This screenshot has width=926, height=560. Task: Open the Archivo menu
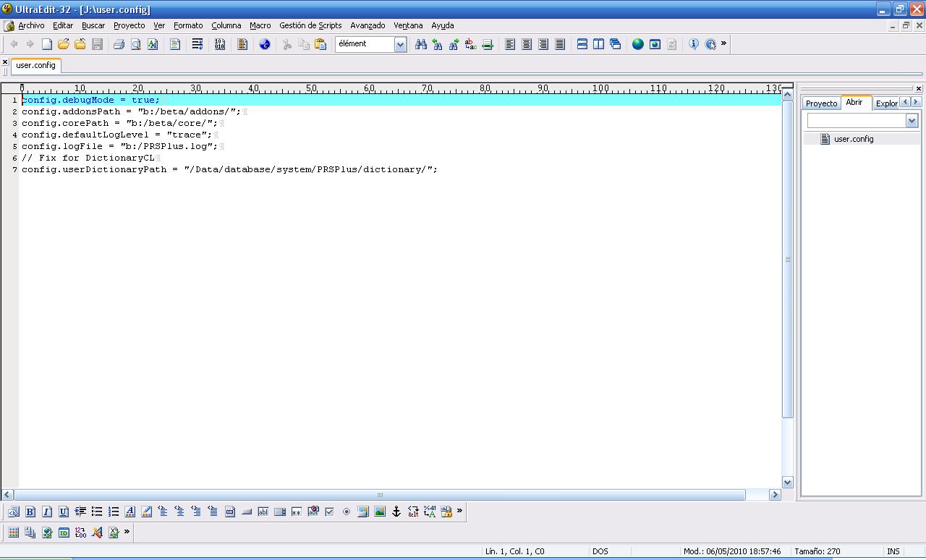31,25
